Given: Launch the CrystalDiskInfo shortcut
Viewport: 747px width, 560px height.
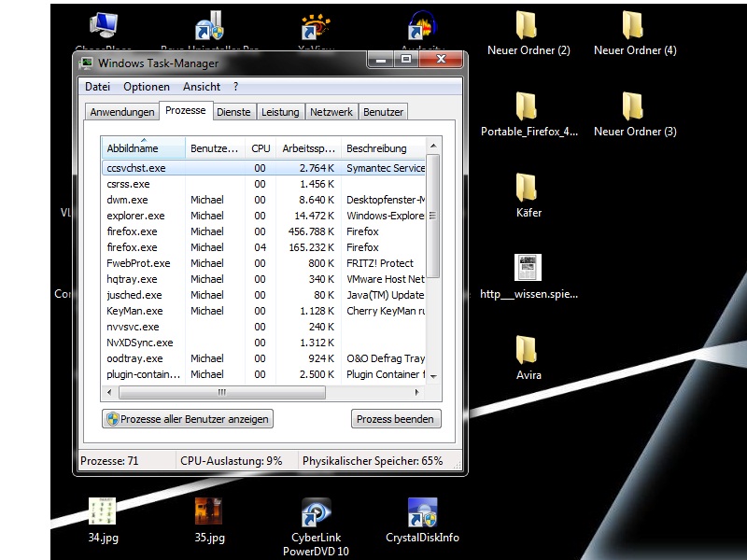Looking at the screenshot, I should (423, 512).
